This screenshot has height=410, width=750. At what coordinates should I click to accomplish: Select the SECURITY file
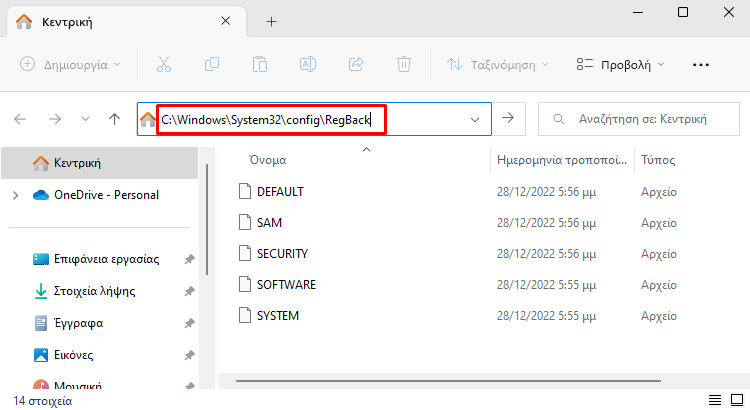pos(282,254)
